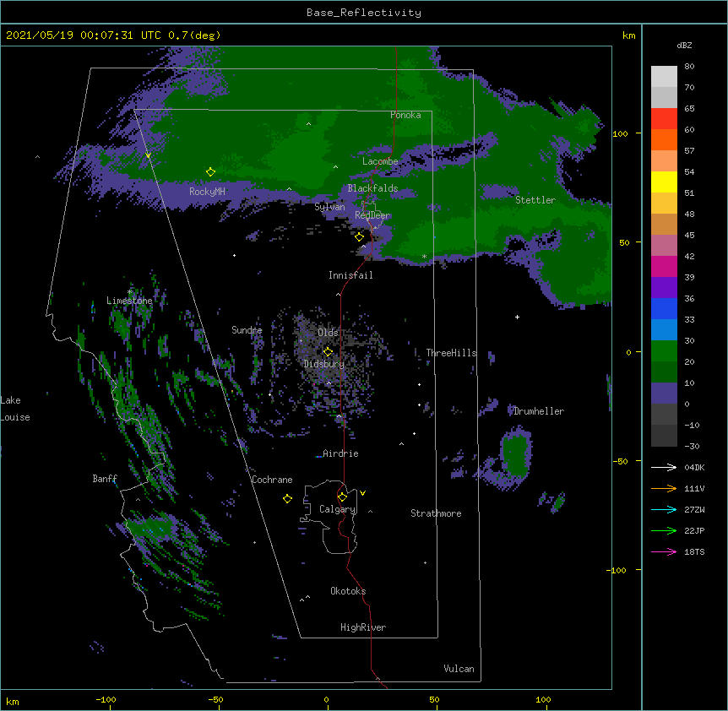The width and height of the screenshot is (728, 711).
Task: Click the RockyMH label
Action: (x=207, y=192)
